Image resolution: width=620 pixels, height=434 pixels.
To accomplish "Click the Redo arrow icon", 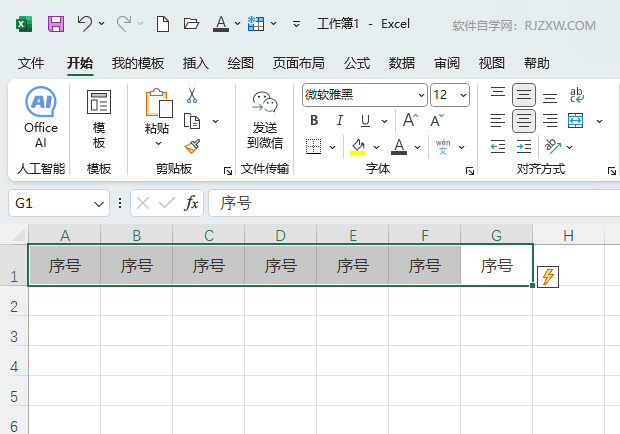I will [124, 24].
